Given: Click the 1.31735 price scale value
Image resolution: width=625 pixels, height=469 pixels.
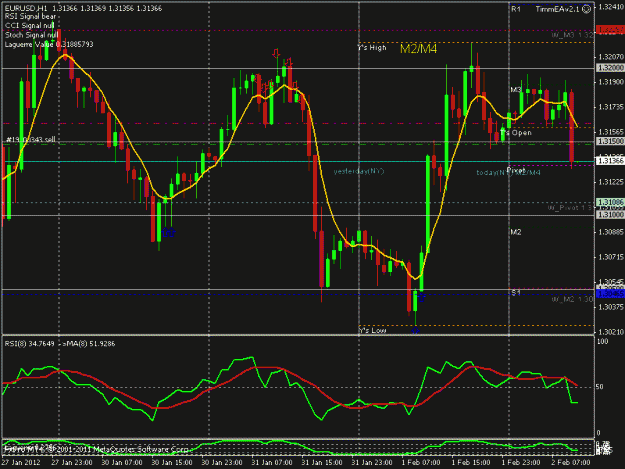Looking at the screenshot, I should pos(611,107).
